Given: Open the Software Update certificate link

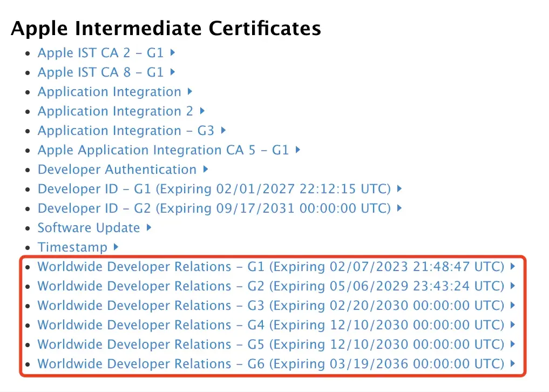Looking at the screenshot, I should [x=89, y=228].
